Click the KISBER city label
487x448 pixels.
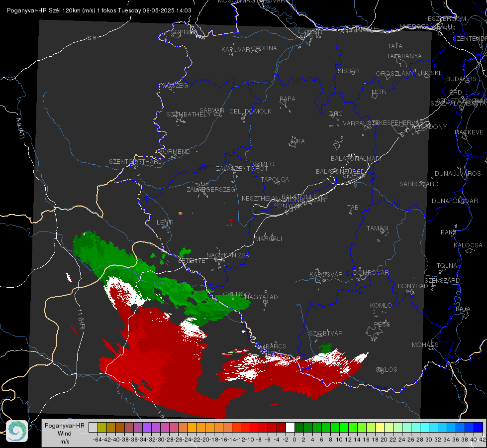[x=349, y=71]
